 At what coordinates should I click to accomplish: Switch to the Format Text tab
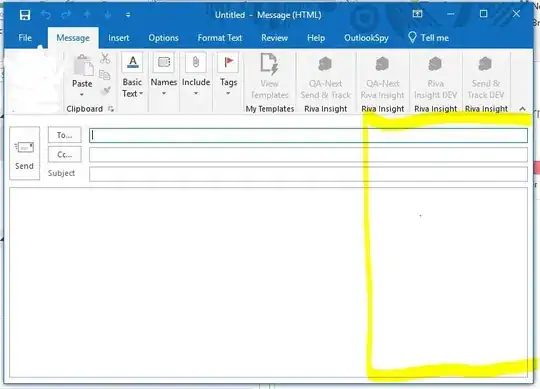pyautogui.click(x=220, y=38)
